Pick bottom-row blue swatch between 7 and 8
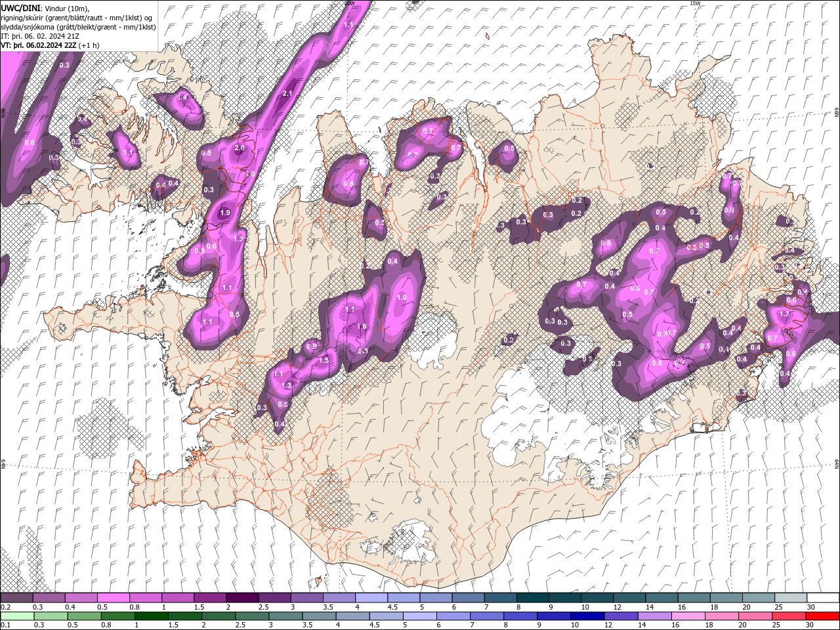Image resolution: width=840 pixels, height=630 pixels. click(x=487, y=616)
